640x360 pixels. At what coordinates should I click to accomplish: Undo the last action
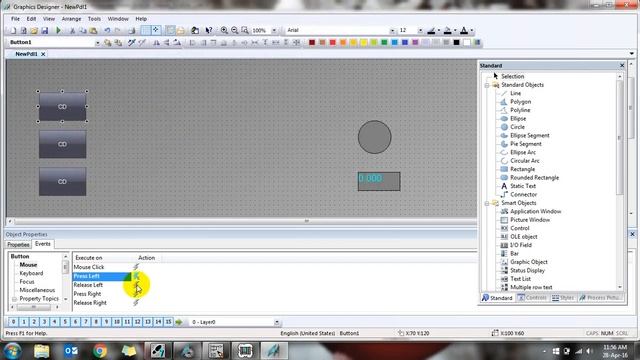[107, 31]
